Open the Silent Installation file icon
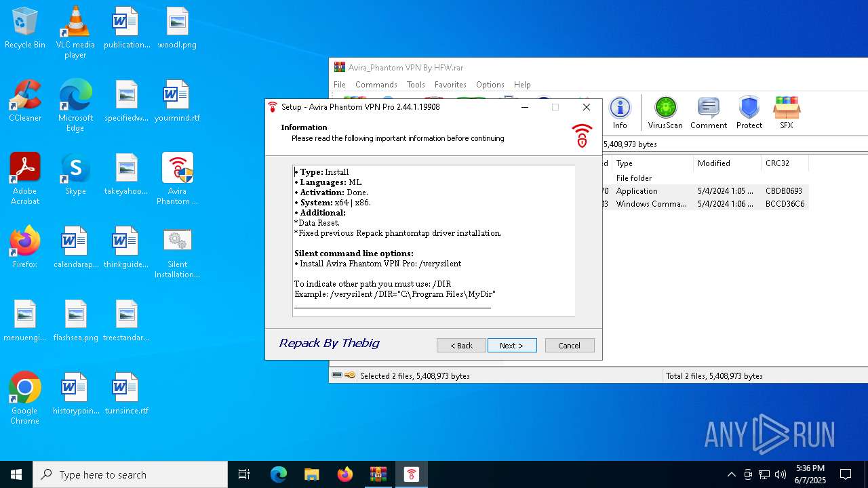The width and height of the screenshot is (868, 488). coord(177,252)
